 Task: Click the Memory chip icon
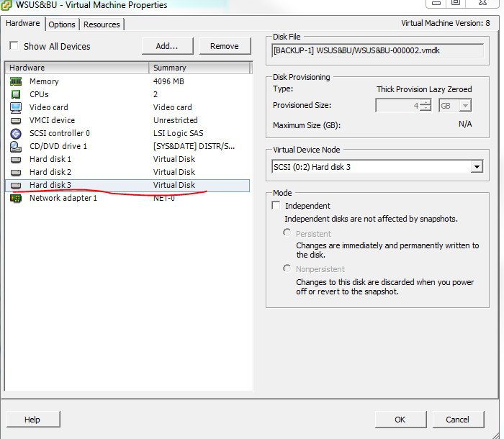pos(16,81)
